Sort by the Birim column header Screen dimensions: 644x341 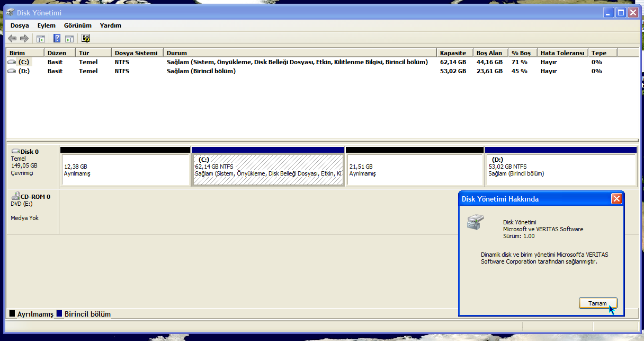(x=25, y=53)
